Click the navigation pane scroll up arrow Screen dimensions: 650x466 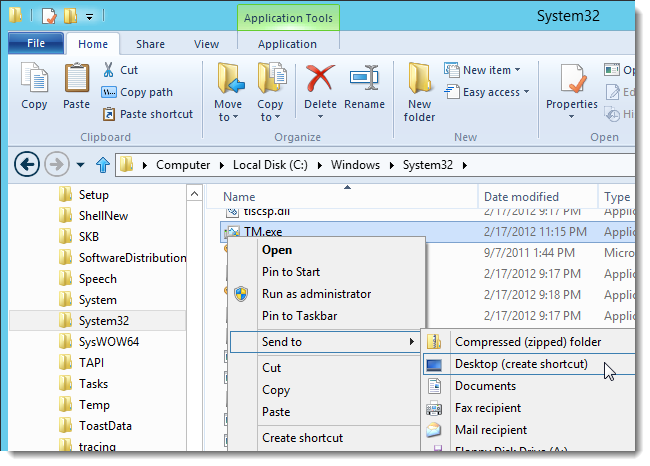point(194,194)
